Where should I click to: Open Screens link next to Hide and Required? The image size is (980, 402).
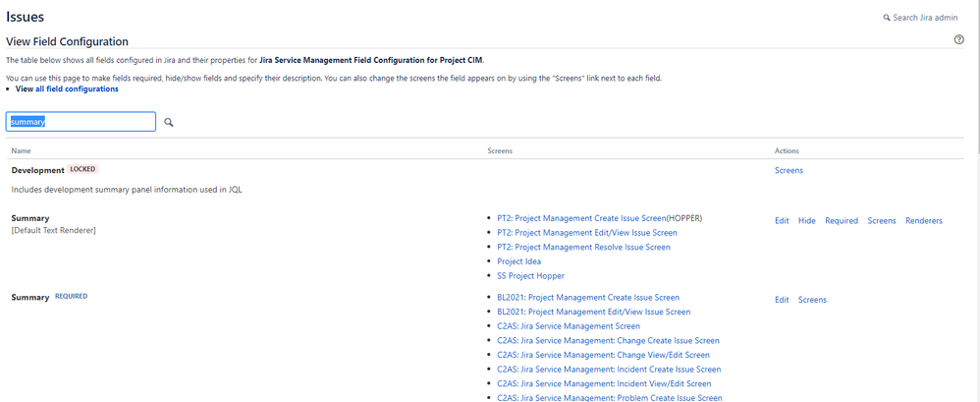(x=881, y=221)
